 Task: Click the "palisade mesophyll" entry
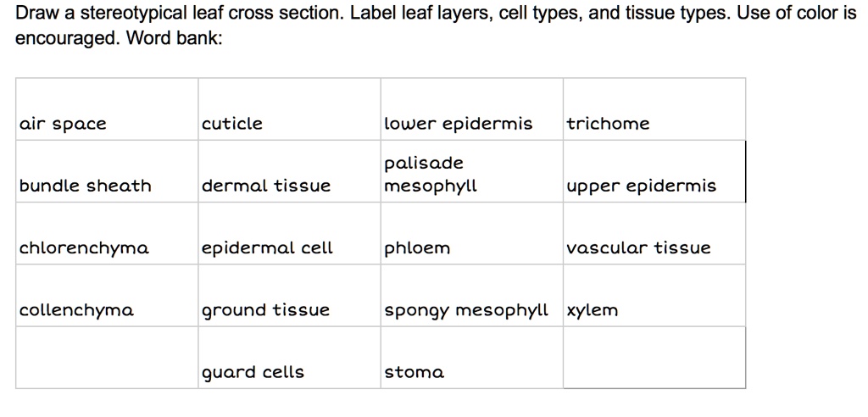431,174
